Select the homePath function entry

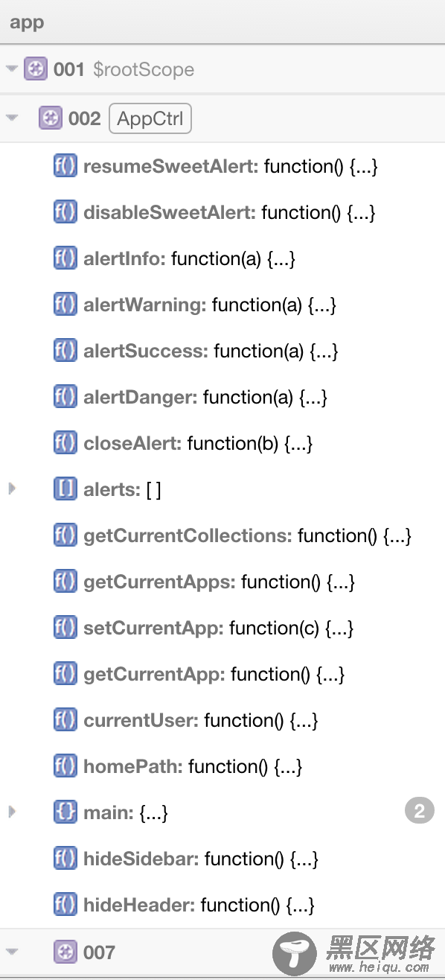point(222,766)
